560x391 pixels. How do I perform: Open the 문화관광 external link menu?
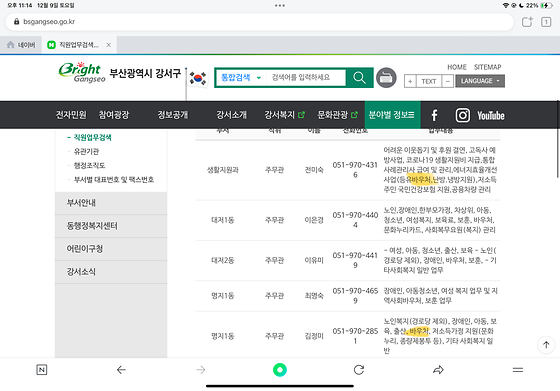pos(338,115)
